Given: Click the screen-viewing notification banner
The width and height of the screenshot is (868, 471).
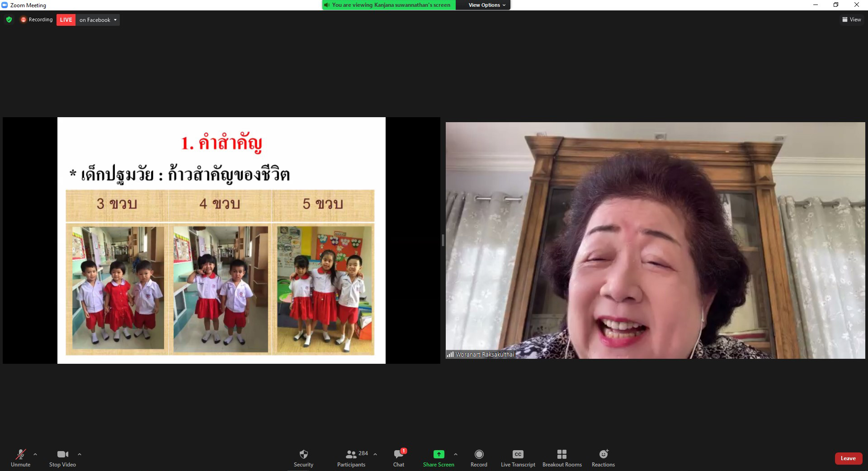Looking at the screenshot, I should pos(389,5).
